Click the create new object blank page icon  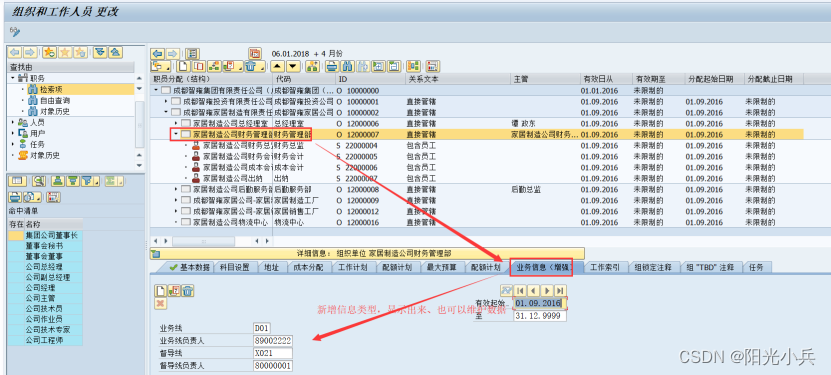(183, 67)
